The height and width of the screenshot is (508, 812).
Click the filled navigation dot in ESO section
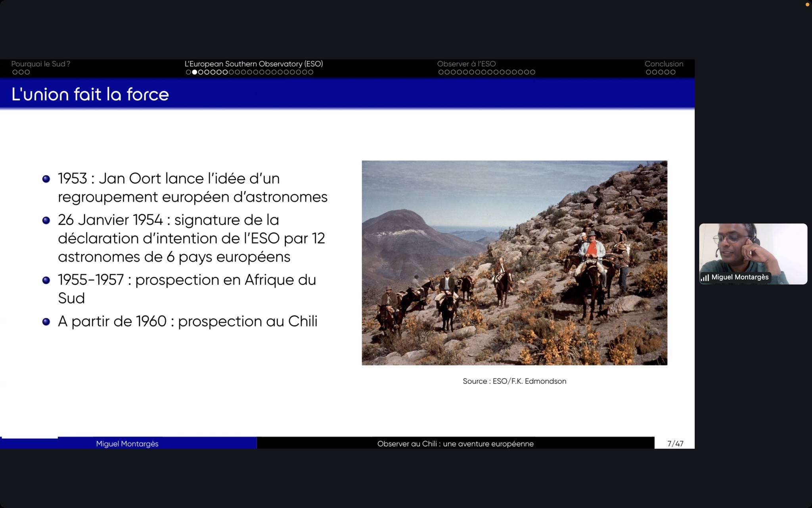coord(194,72)
